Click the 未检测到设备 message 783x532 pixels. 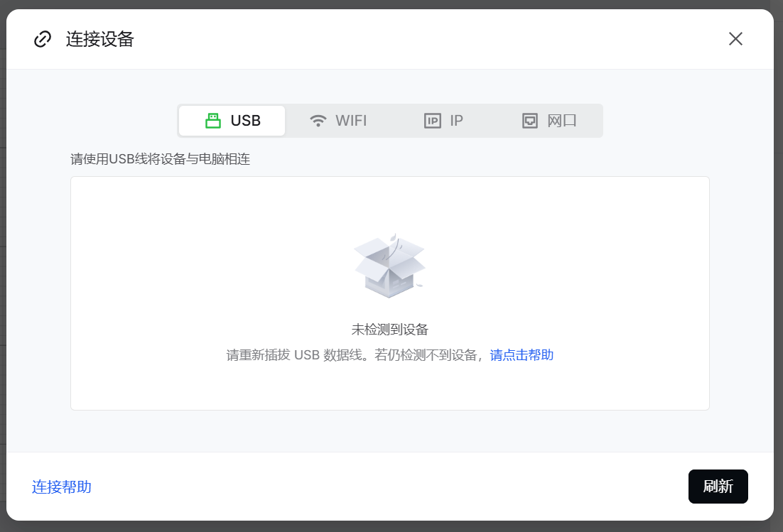point(389,330)
